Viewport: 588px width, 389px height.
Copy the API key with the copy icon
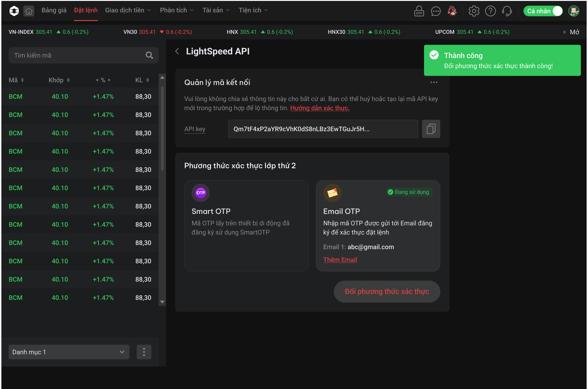(431, 129)
